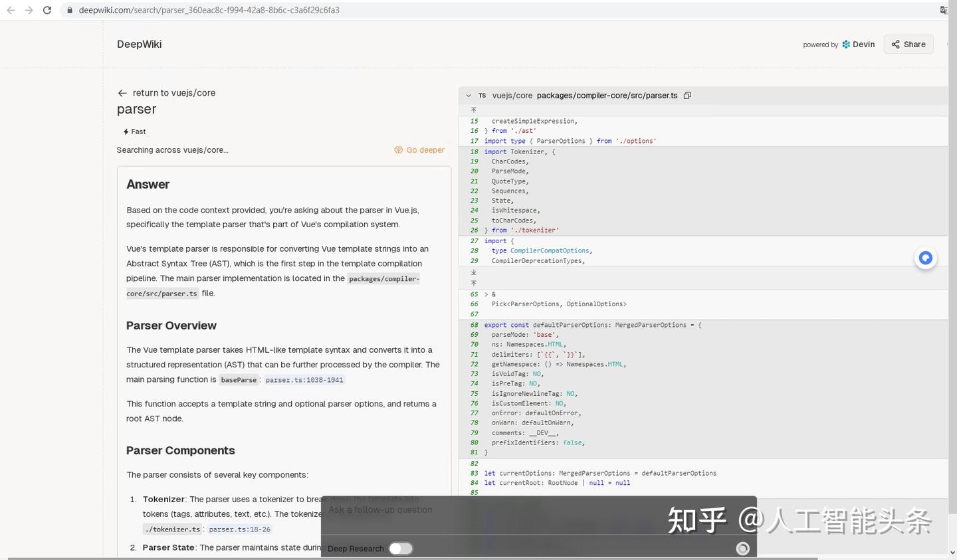Click Searching across vuejs/core status text

[172, 150]
